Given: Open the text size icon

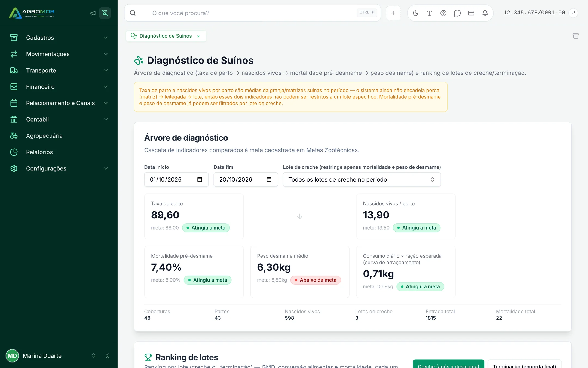Looking at the screenshot, I should 429,13.
